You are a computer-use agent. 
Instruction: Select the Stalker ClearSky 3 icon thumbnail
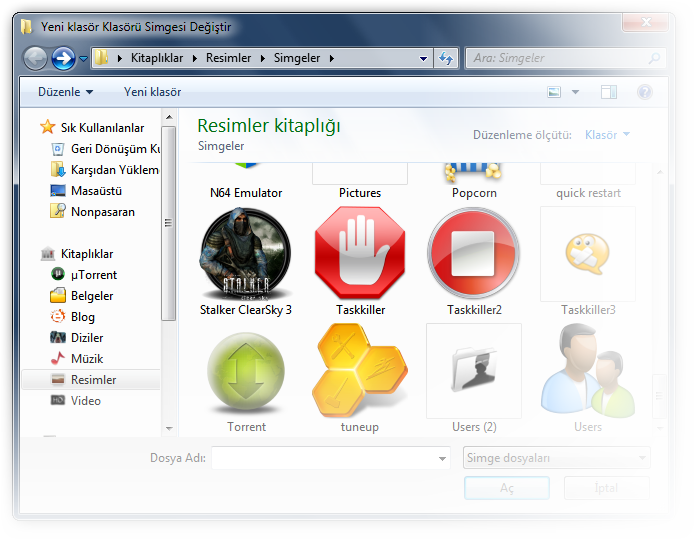coord(245,253)
